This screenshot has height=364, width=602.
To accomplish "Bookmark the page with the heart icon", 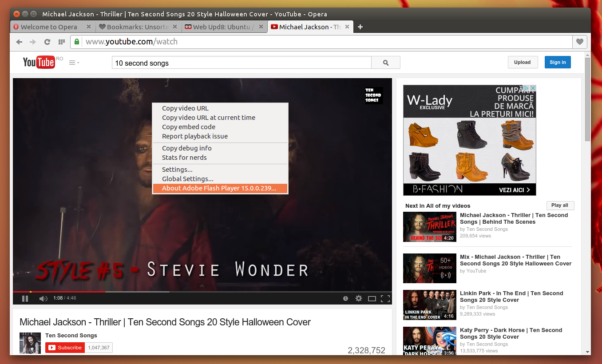I will 580,42.
